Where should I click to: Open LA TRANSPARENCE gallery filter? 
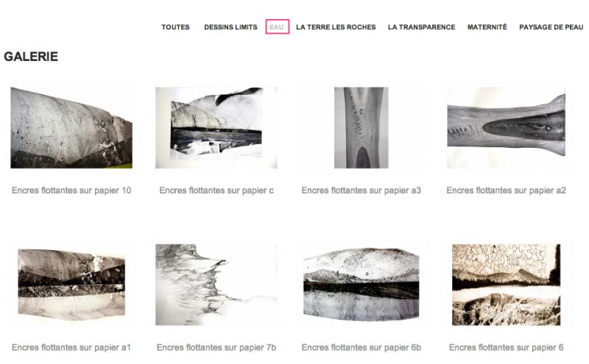click(x=421, y=27)
